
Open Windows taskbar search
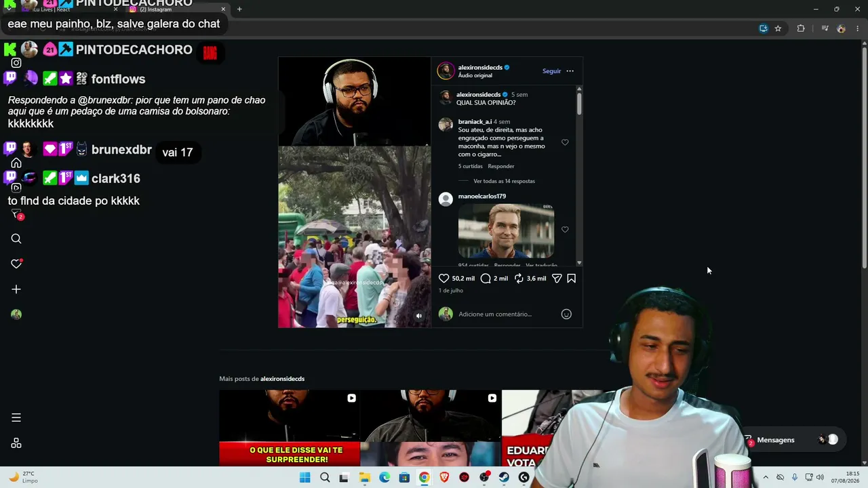325,478
